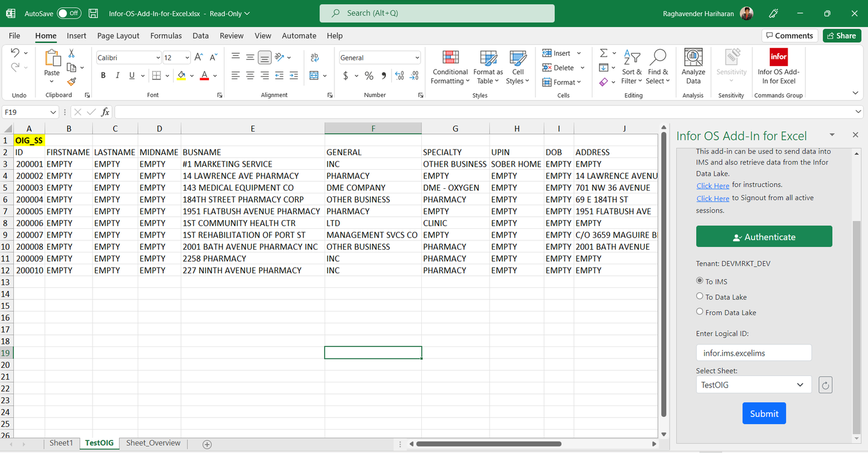868x453 pixels.
Task: Open the File menu
Action: 14,36
